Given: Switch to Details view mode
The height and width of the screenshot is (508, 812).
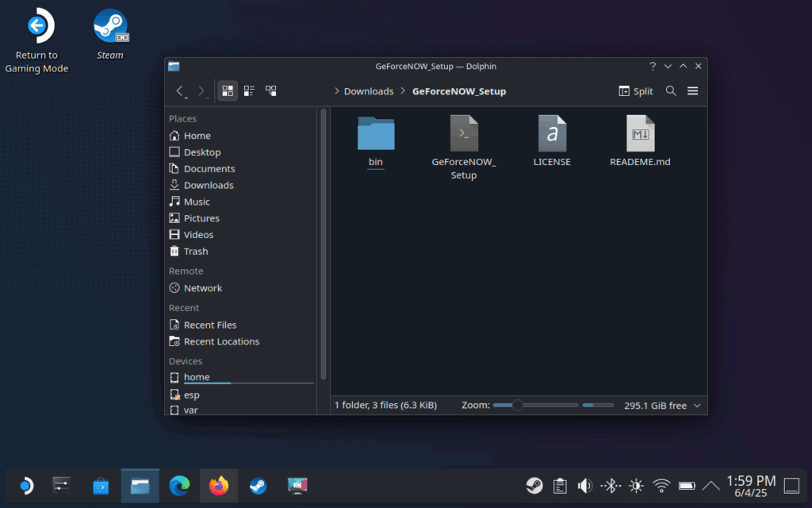Looking at the screenshot, I should tap(271, 91).
